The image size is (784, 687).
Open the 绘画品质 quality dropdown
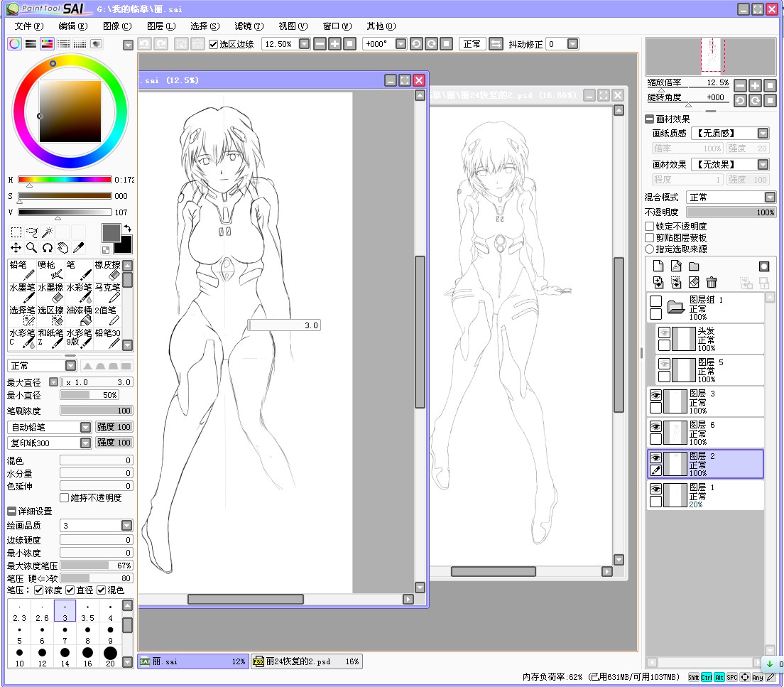[127, 526]
